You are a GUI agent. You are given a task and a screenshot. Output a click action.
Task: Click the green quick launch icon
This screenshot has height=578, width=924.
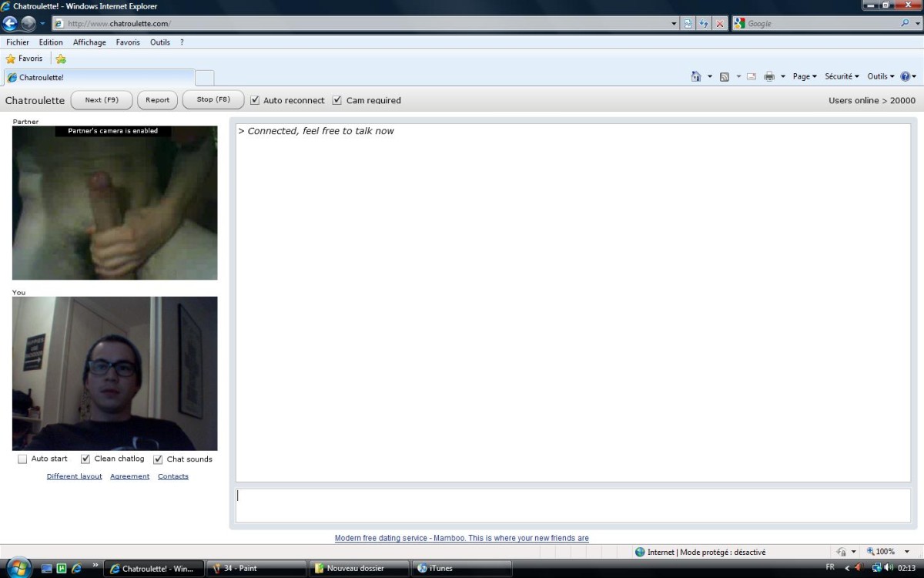click(x=62, y=569)
